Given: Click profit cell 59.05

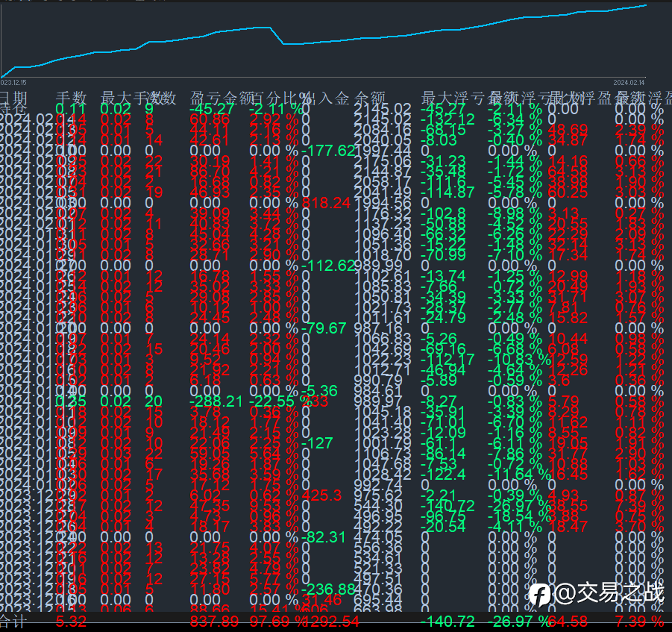Looking at the screenshot, I should point(210,454).
